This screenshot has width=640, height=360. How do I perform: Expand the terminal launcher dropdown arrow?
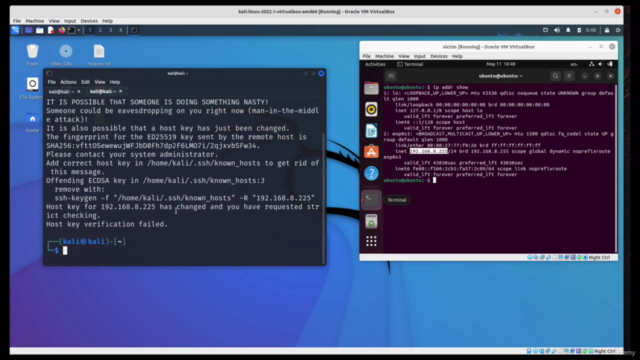coord(79,30)
